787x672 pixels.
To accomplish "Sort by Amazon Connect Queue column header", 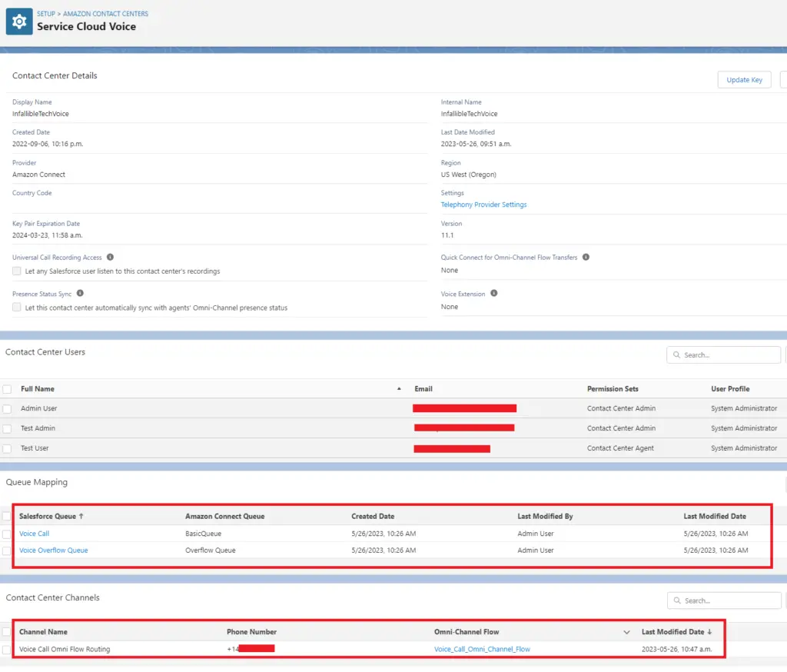I will tap(225, 517).
